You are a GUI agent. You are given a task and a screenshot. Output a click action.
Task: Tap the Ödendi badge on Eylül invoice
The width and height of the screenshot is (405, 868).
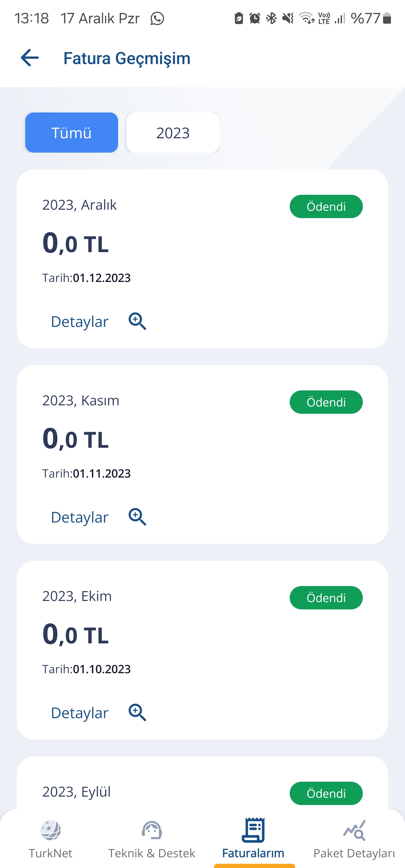pyautogui.click(x=326, y=793)
